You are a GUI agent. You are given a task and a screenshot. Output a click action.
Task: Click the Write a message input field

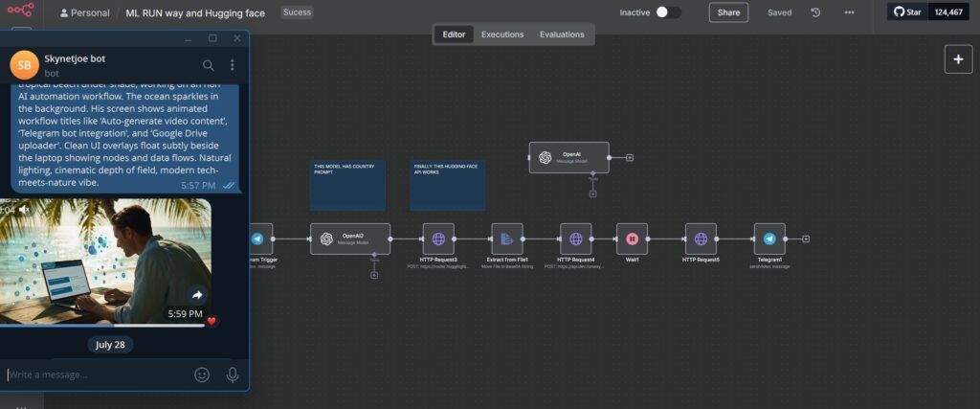96,375
